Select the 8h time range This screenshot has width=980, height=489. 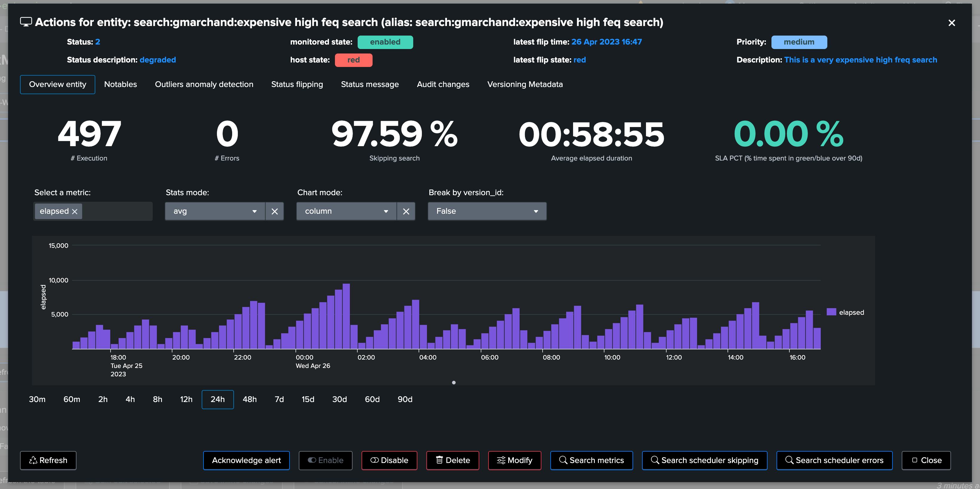point(157,400)
